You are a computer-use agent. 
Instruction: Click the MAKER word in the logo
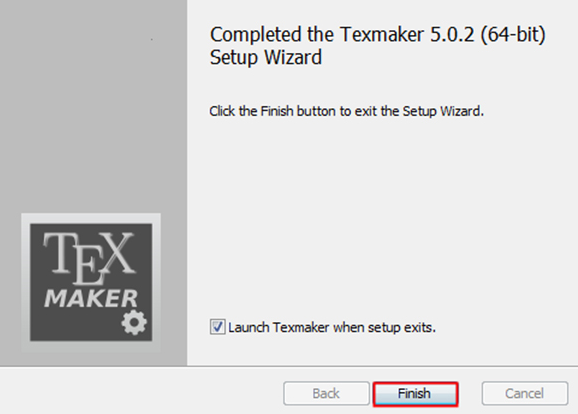[x=91, y=298]
